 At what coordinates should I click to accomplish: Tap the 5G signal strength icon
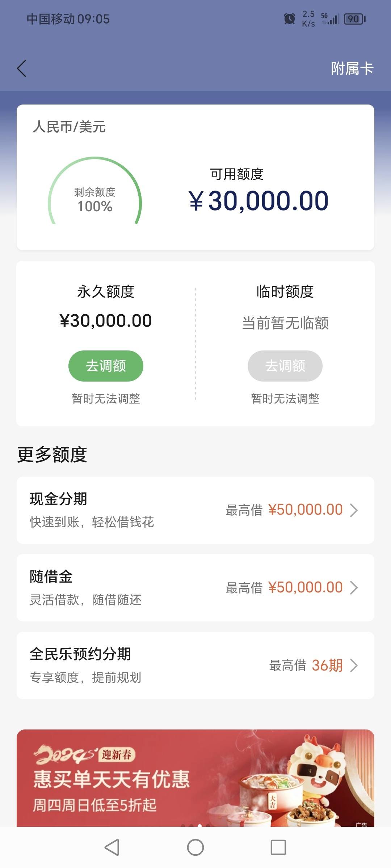click(x=330, y=19)
